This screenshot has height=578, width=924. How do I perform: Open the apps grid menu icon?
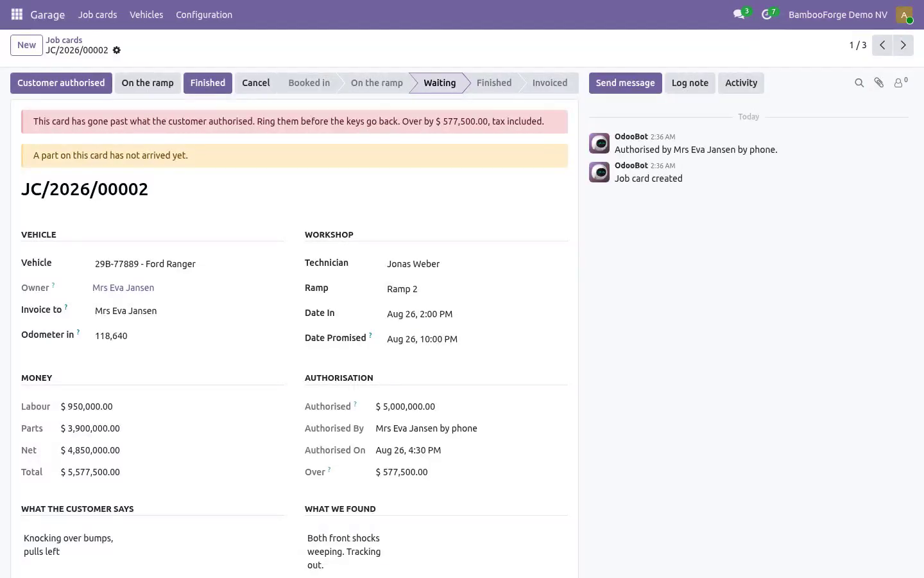(x=17, y=14)
